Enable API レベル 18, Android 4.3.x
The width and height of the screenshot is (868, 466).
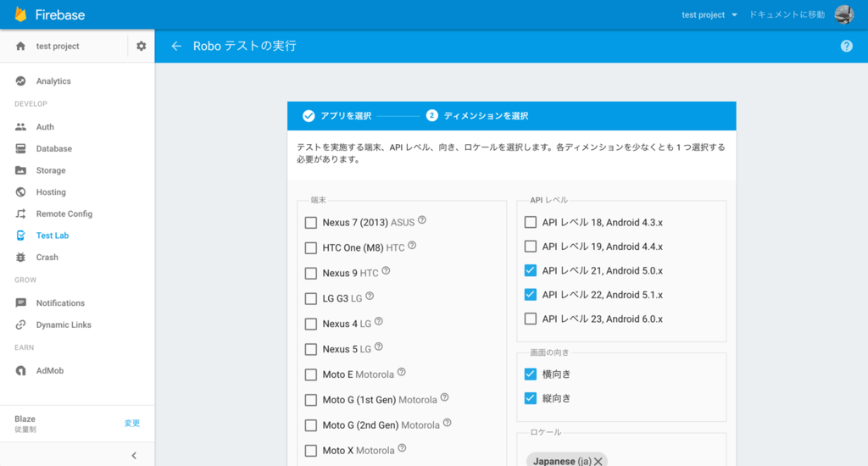pos(531,222)
